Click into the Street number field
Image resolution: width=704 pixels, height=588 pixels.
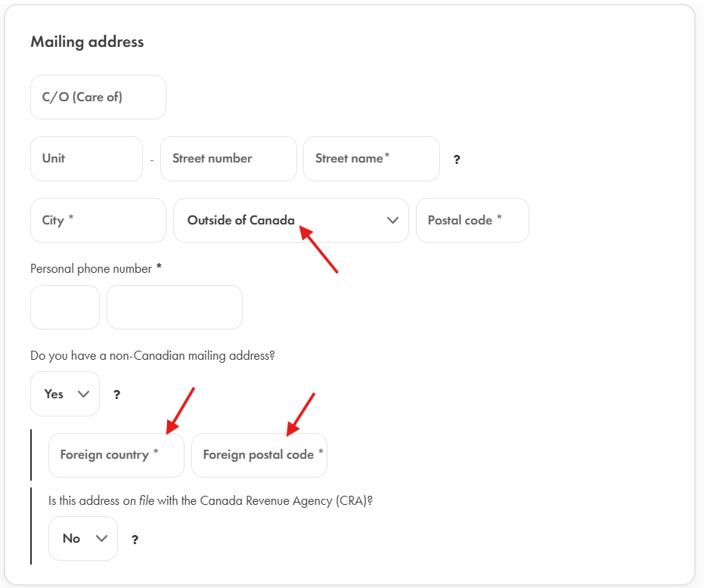[228, 159]
